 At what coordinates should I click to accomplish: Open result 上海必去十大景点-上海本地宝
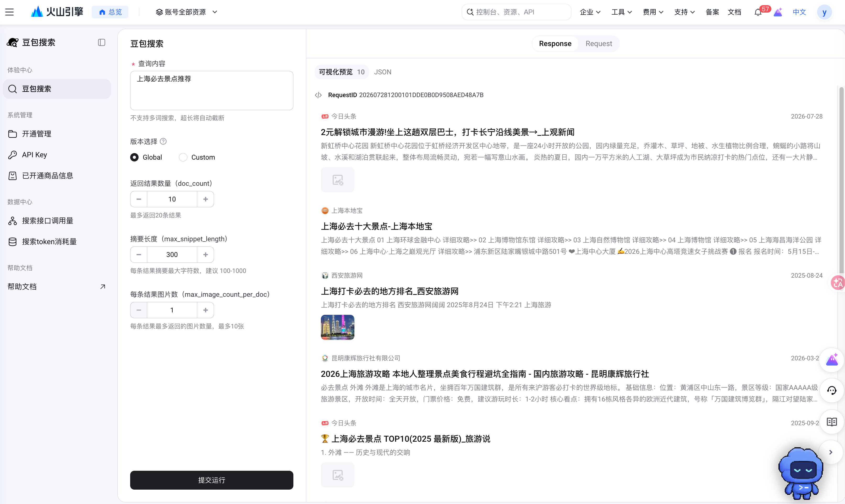376,227
